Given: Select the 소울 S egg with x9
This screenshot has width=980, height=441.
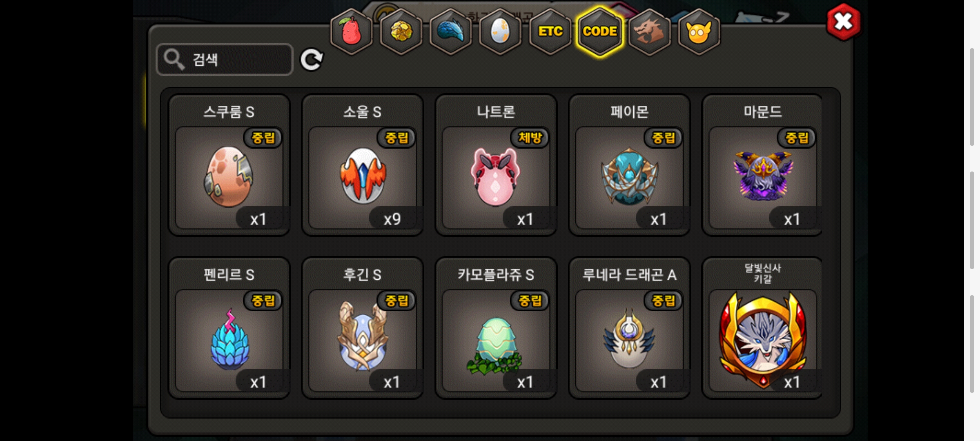Looking at the screenshot, I should 363,165.
